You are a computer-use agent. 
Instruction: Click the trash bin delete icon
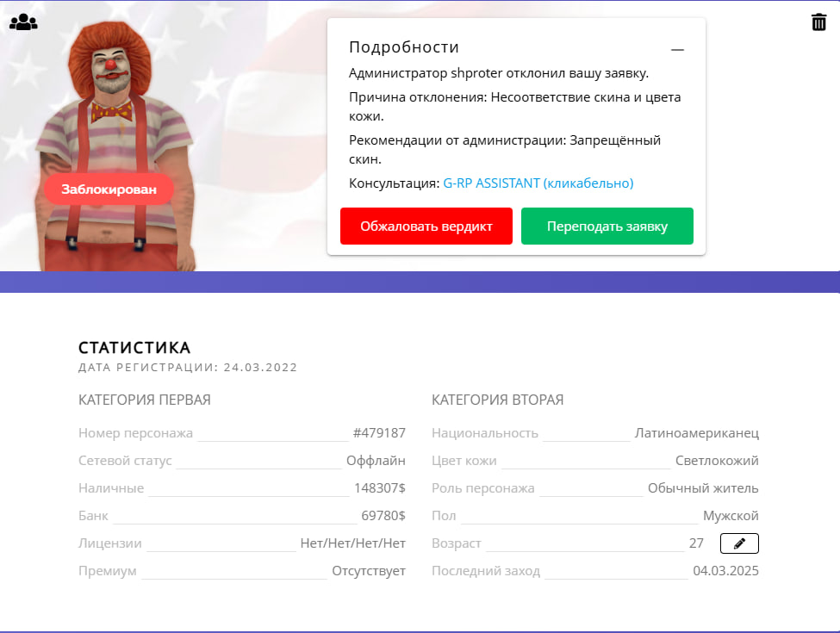point(818,22)
